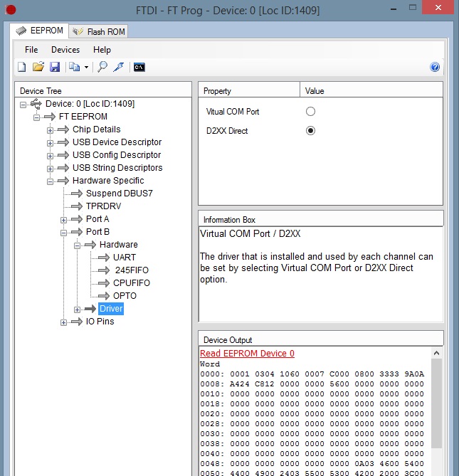Screen dimensions: 459x476
Task: Click the copy pages toolbar icon
Action: click(73, 67)
